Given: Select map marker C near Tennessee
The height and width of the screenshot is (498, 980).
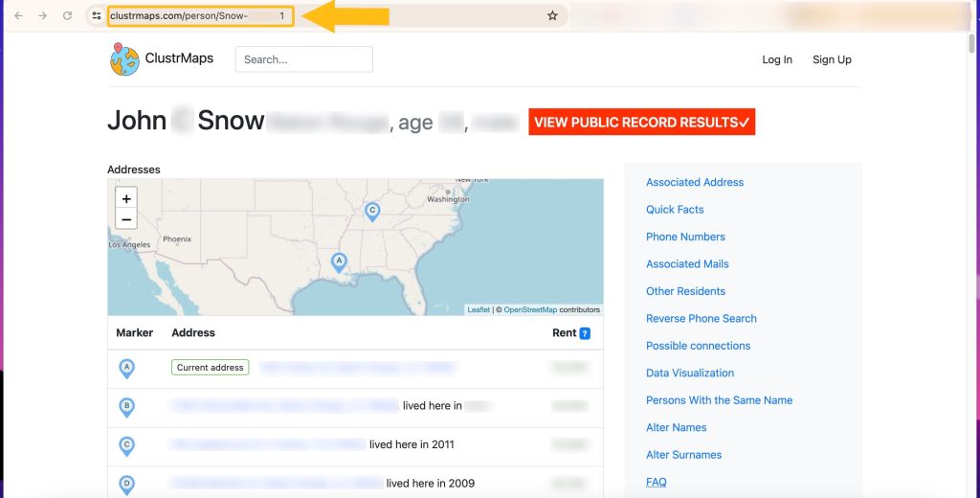Looking at the screenshot, I should point(372,212).
